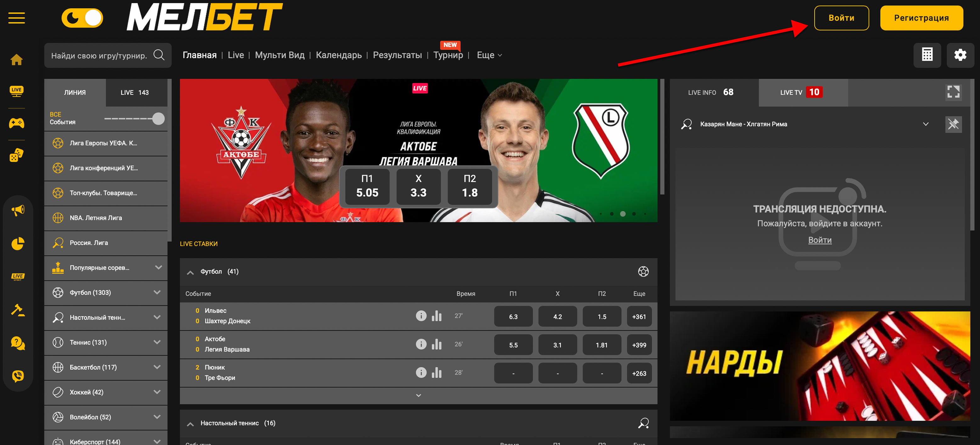Open info for Пюник – Тре Фьори

[x=421, y=372]
